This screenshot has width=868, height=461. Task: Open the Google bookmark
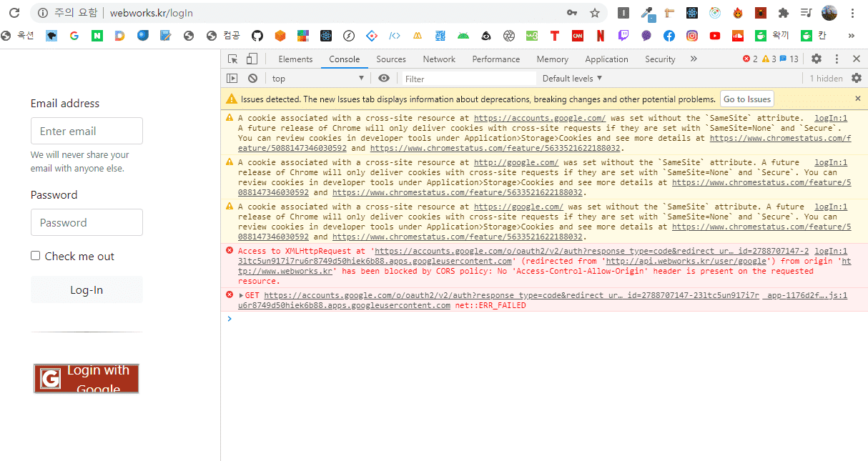click(x=74, y=36)
